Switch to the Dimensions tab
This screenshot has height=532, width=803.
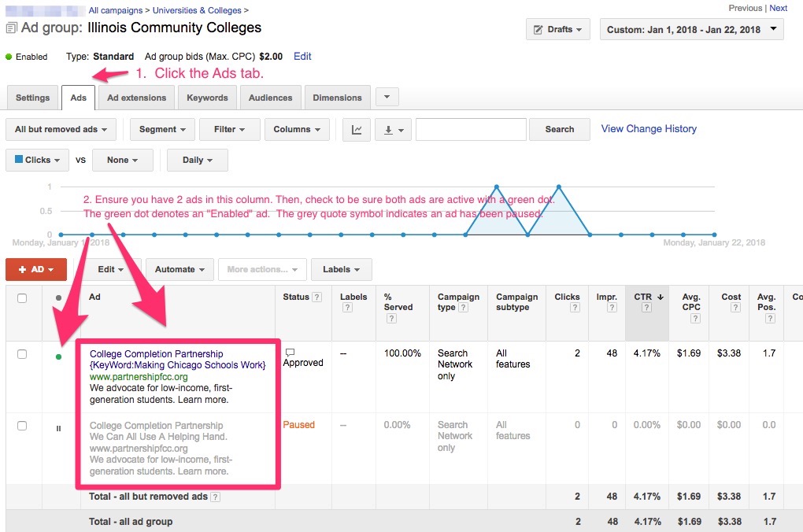pos(338,98)
